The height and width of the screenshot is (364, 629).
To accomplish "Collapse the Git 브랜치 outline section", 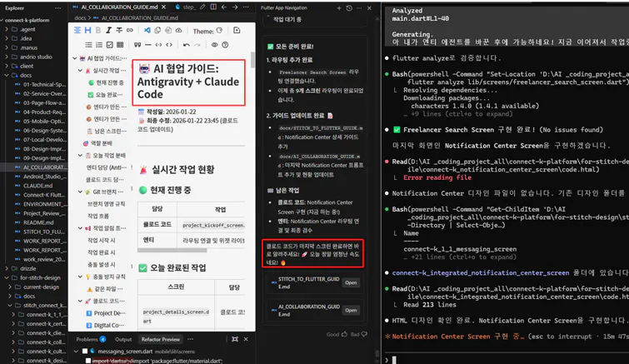I will 80,192.
